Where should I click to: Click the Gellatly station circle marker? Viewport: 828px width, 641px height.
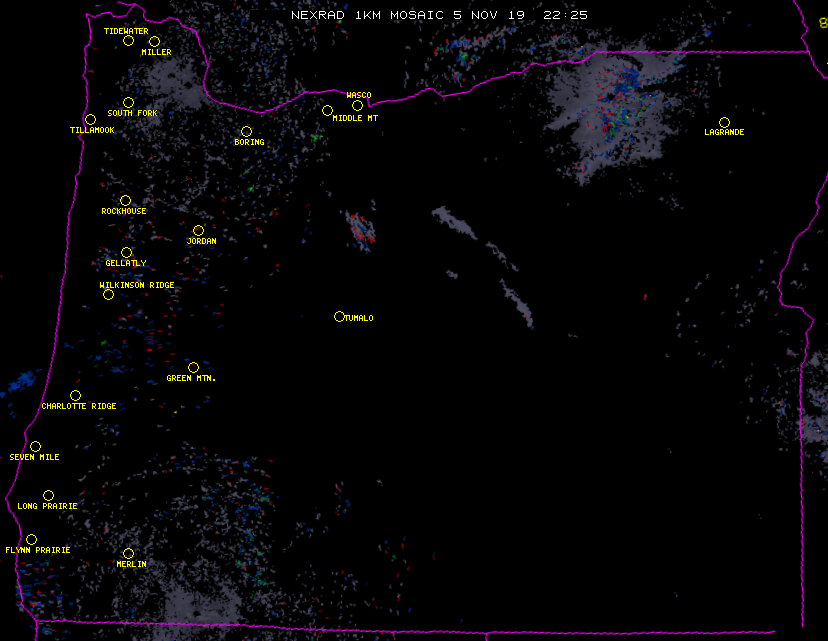tap(126, 253)
